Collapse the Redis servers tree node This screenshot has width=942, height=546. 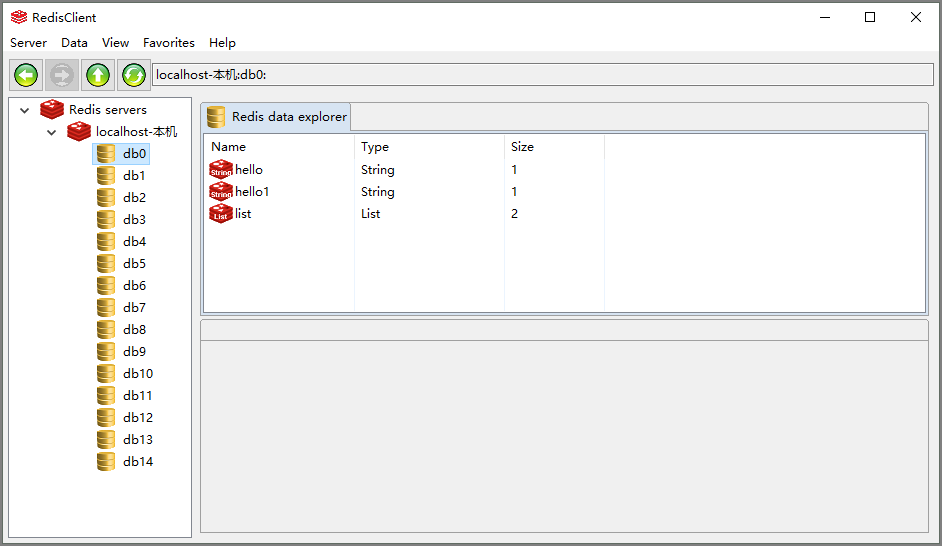click(25, 110)
